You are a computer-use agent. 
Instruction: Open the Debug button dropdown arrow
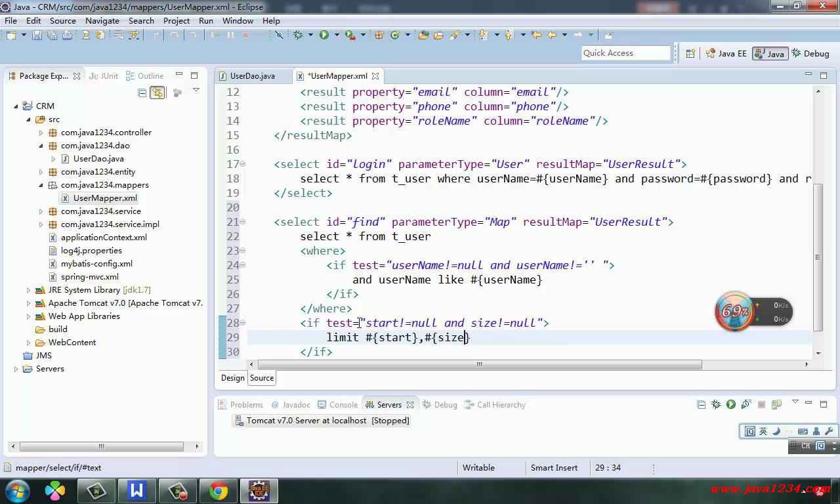coord(310,35)
